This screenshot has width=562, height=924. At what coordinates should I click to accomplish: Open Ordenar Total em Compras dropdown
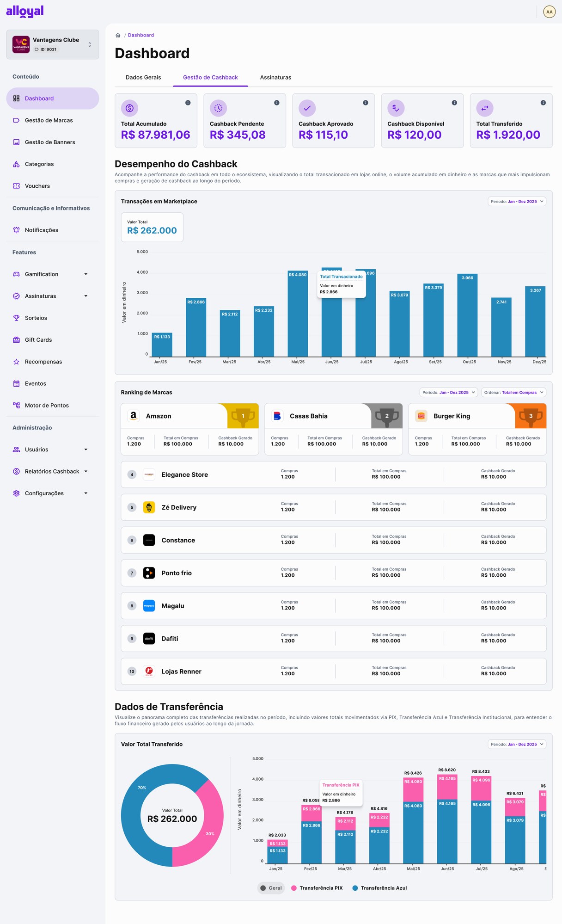coord(513,392)
